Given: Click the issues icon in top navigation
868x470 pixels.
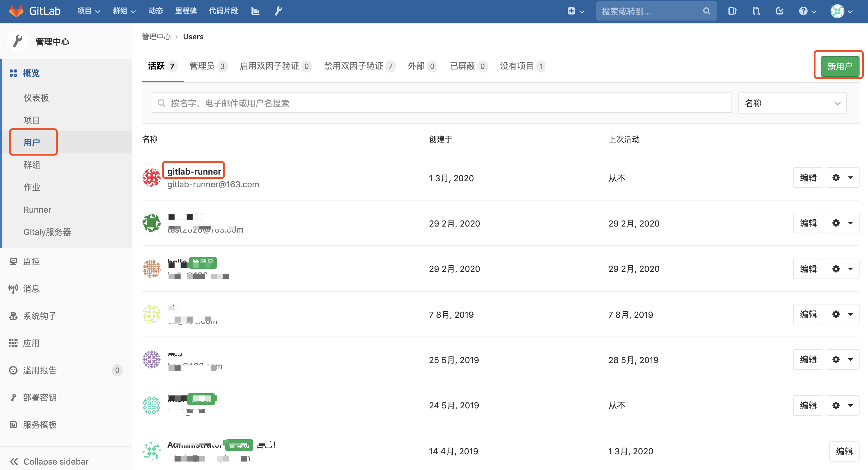Looking at the screenshot, I should [732, 11].
